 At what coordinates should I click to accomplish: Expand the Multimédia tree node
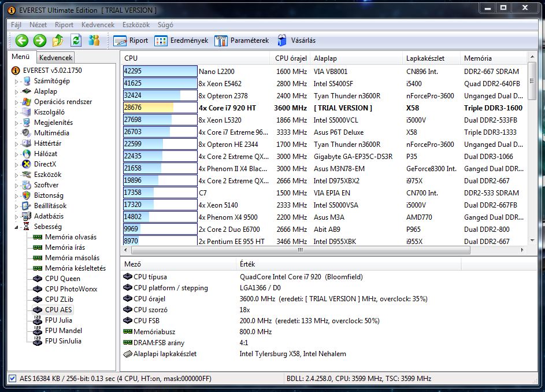coord(16,133)
